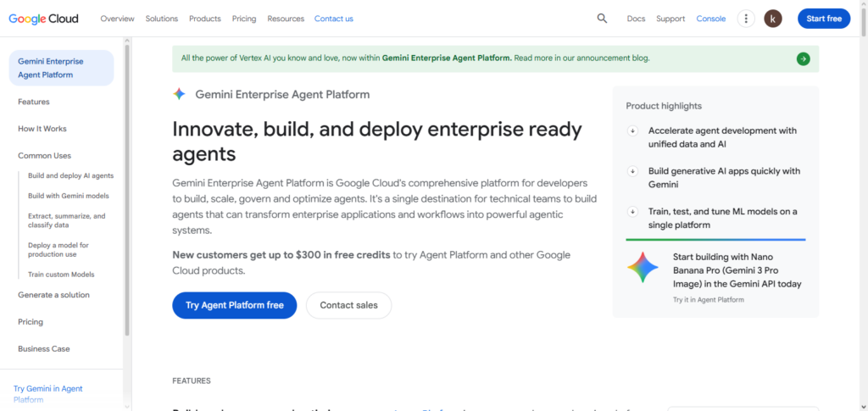
Task: Click Try Agent Platform free button
Action: pyautogui.click(x=235, y=305)
